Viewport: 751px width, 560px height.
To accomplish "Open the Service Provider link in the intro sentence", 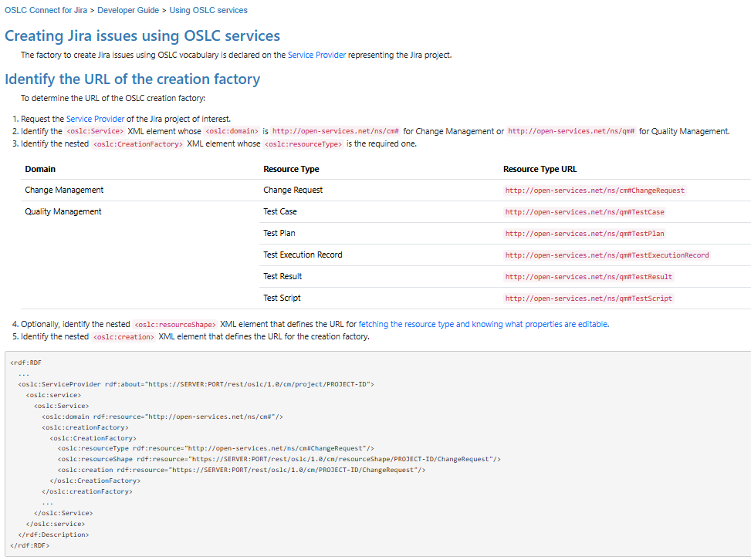I will pyautogui.click(x=316, y=56).
